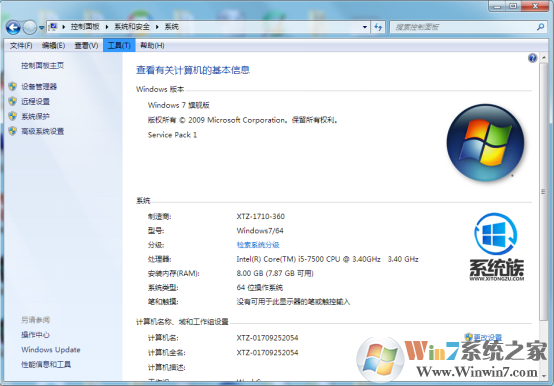Click the Windows 7 logo orb
This screenshot has height=386, width=554.
pyautogui.click(x=485, y=143)
